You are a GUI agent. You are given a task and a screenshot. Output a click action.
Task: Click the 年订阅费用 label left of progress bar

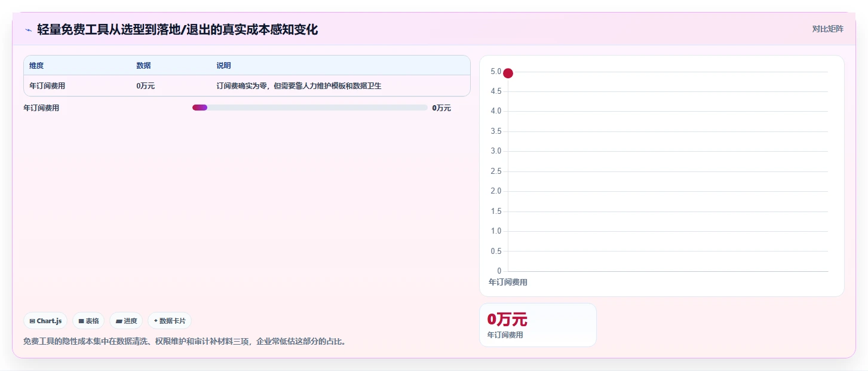click(x=41, y=108)
